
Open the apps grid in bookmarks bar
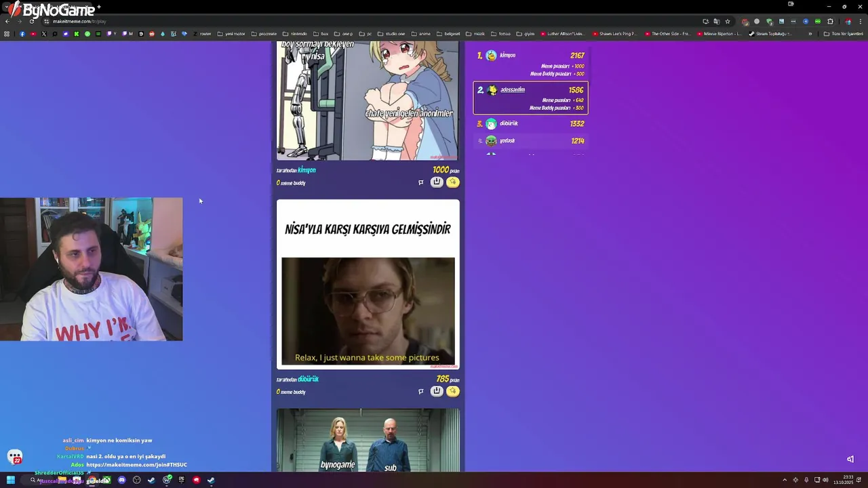(x=7, y=34)
